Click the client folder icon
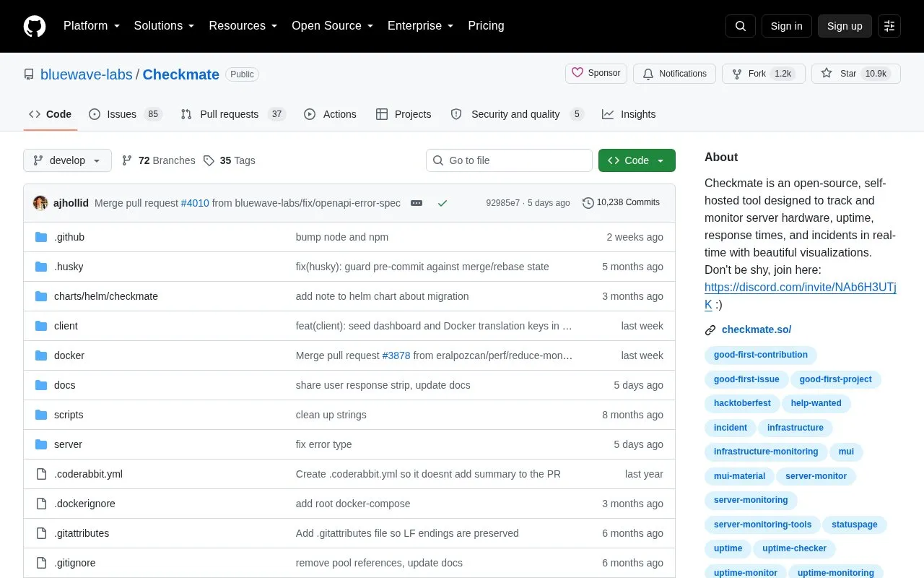The width and height of the screenshot is (924, 578). click(41, 326)
